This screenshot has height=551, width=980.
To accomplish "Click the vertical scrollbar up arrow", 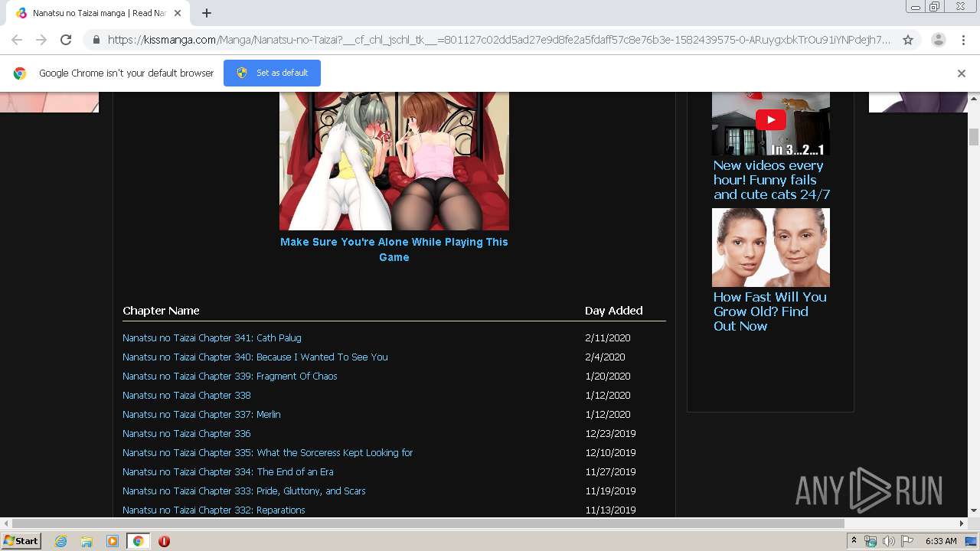I will [x=974, y=98].
